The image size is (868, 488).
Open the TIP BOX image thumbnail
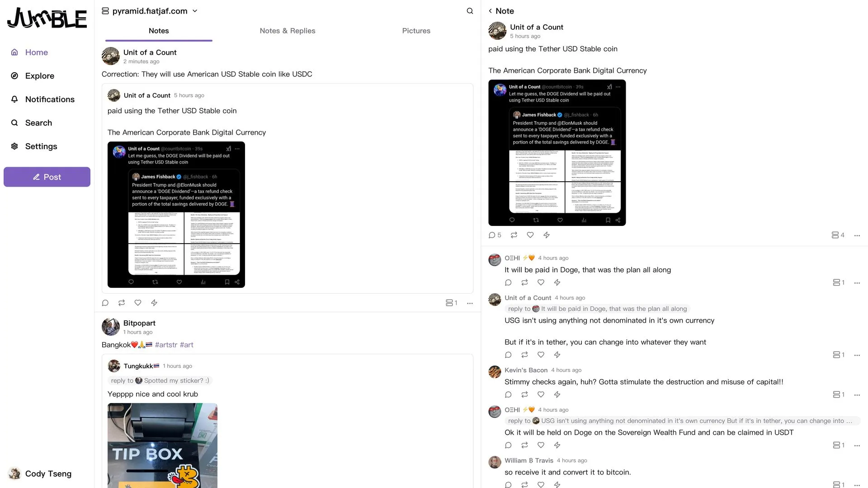[x=162, y=446]
